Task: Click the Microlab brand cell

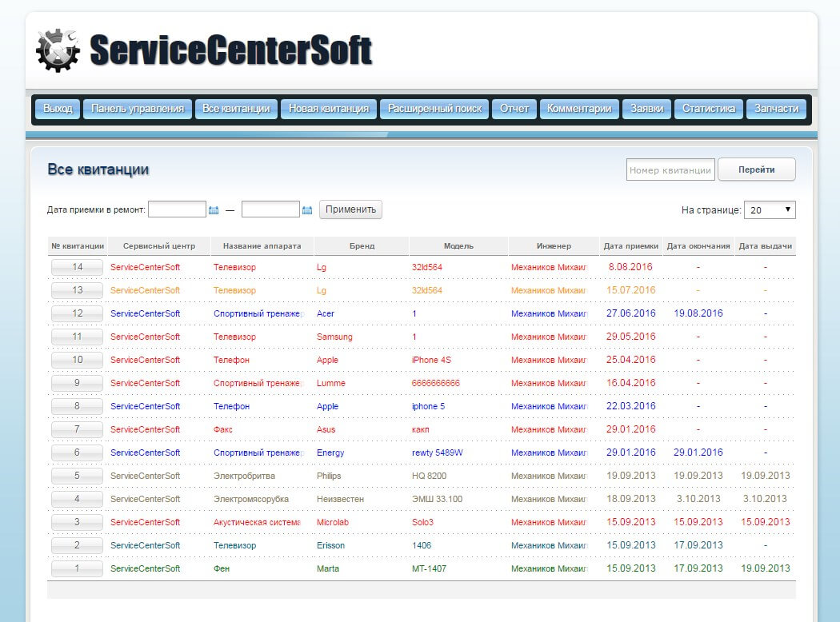Action: 332,522
